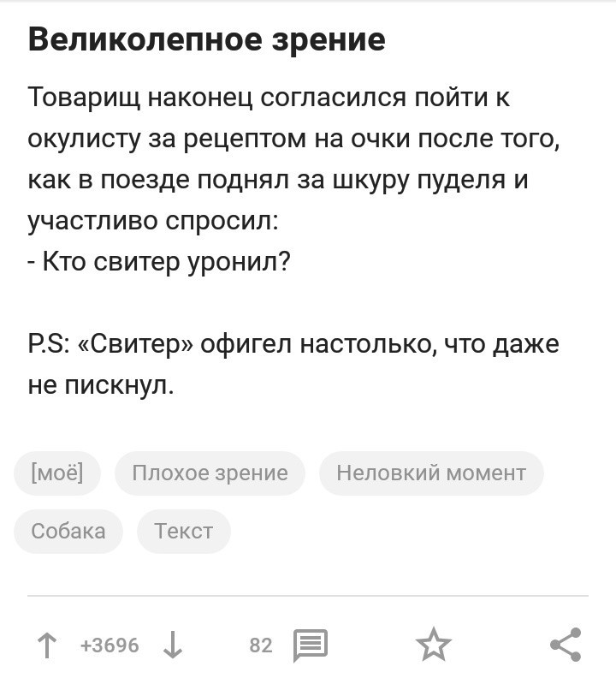Save the post with the star icon
This screenshot has width=616, height=690.
pyautogui.click(x=434, y=645)
